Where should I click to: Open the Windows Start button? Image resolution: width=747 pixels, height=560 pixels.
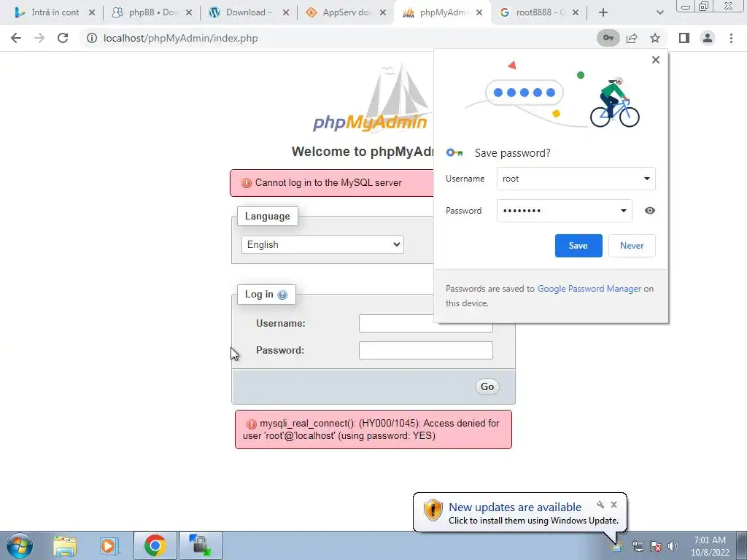[x=20, y=545]
